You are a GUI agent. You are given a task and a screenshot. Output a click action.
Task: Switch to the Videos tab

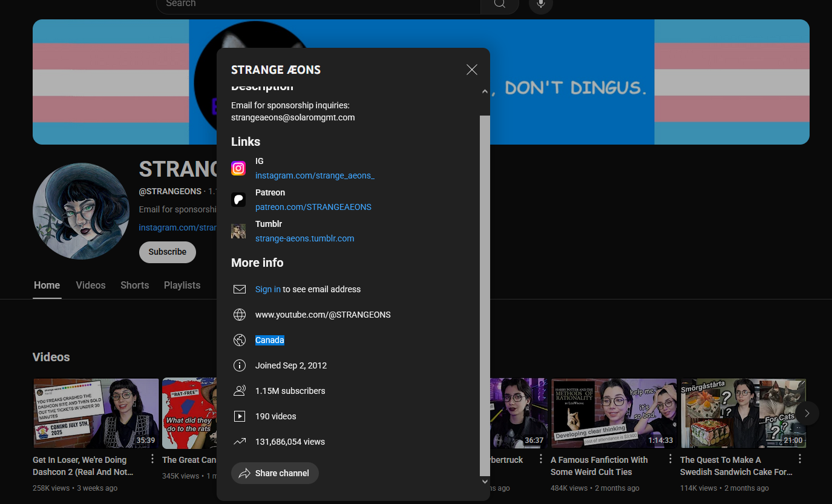[x=91, y=286]
